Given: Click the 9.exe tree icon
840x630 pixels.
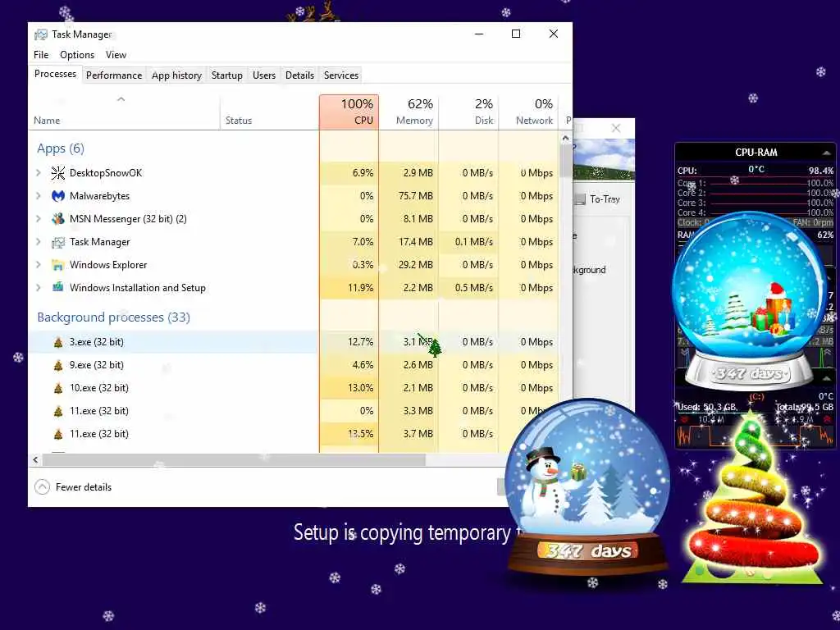Looking at the screenshot, I should pos(58,365).
